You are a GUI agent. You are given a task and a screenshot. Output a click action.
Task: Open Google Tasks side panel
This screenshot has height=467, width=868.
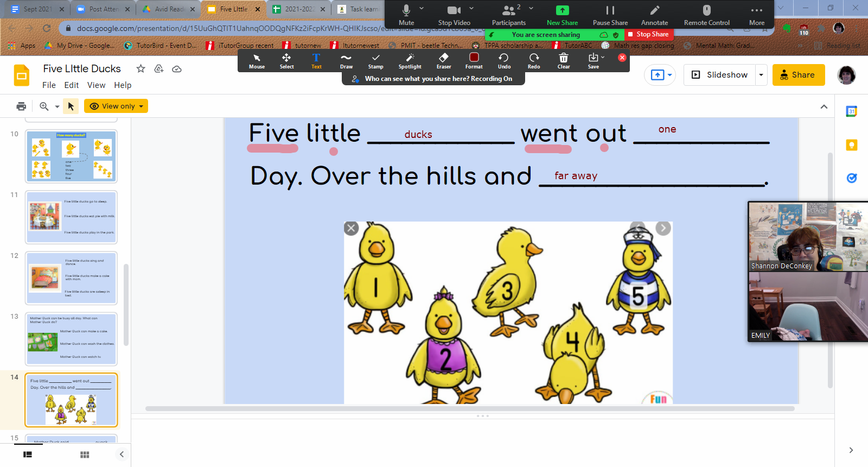pyautogui.click(x=852, y=178)
